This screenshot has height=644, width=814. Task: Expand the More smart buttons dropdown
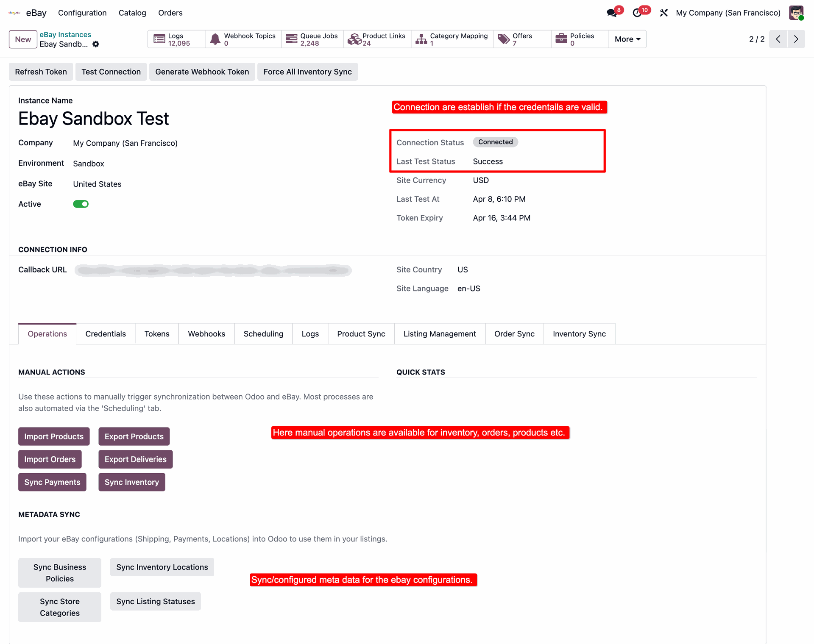tap(627, 39)
